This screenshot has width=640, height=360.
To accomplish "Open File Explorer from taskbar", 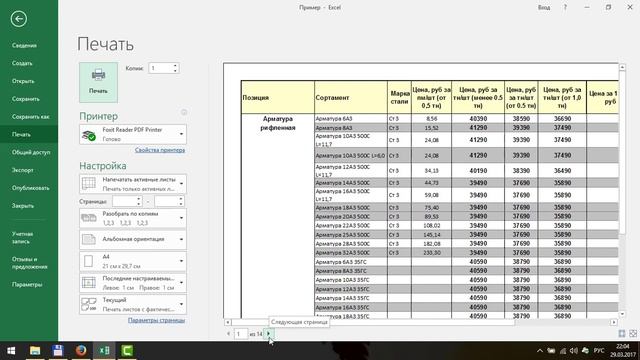I will (x=35, y=351).
